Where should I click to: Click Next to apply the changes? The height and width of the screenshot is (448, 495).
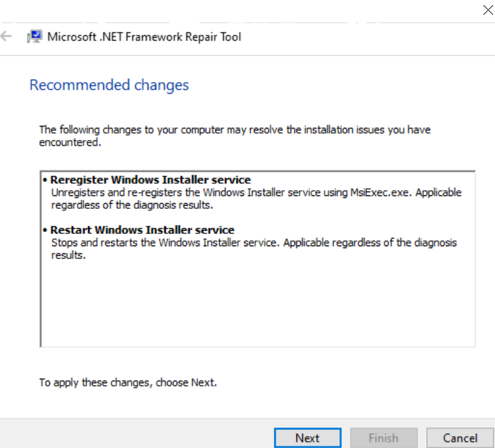[x=307, y=438]
